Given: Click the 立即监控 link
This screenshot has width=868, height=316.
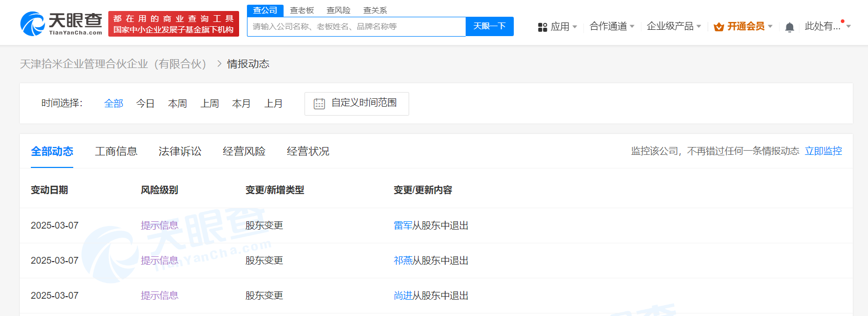Looking at the screenshot, I should (x=823, y=151).
